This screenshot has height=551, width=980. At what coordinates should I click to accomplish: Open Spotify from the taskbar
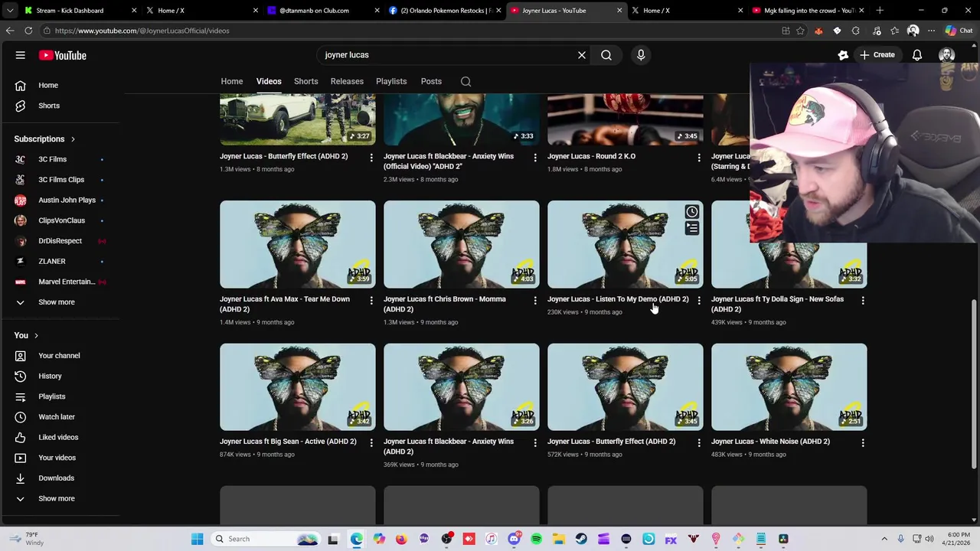pos(536,539)
